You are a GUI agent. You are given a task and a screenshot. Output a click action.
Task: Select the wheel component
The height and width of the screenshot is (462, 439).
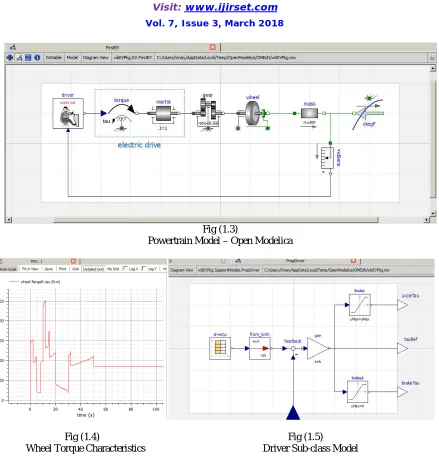click(253, 113)
